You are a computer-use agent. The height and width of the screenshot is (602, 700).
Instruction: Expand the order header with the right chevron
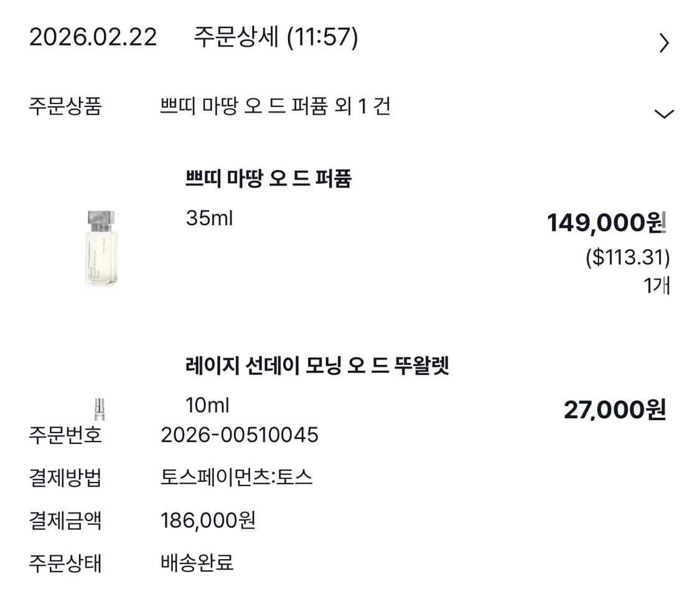pos(664,41)
